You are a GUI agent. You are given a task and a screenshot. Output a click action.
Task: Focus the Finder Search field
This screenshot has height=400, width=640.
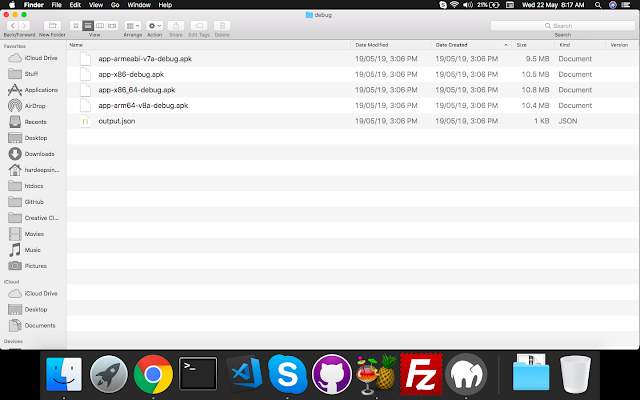click(x=562, y=26)
